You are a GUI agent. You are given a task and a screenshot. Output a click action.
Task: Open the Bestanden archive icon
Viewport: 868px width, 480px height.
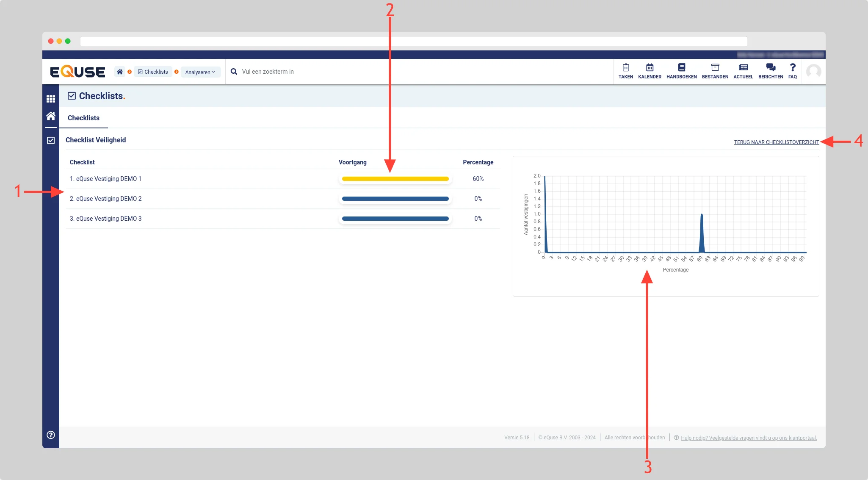[715, 68]
